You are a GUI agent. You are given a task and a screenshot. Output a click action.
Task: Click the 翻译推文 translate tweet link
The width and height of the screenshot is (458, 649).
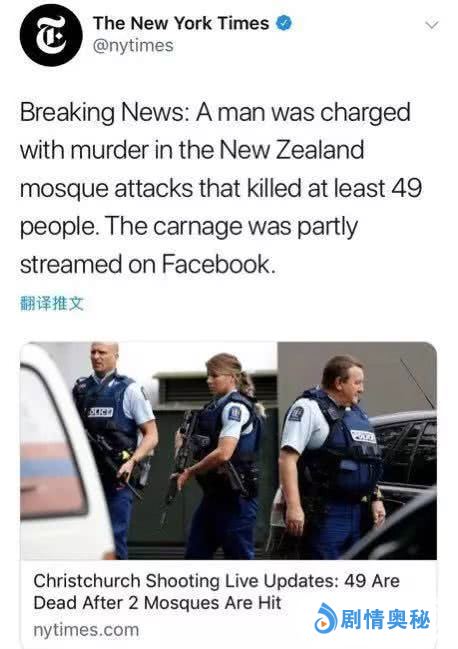coord(52,303)
